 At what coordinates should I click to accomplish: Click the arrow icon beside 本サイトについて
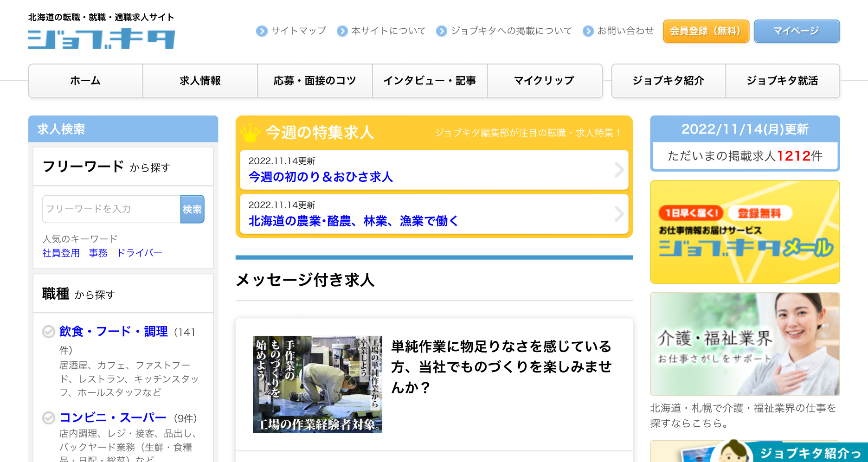(x=342, y=31)
